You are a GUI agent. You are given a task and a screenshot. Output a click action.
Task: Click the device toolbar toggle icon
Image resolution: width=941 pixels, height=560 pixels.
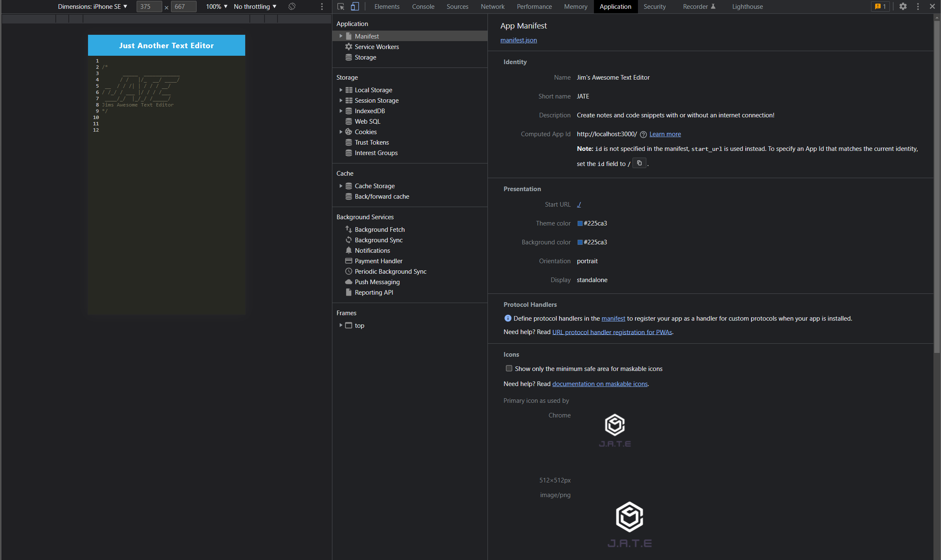point(355,7)
